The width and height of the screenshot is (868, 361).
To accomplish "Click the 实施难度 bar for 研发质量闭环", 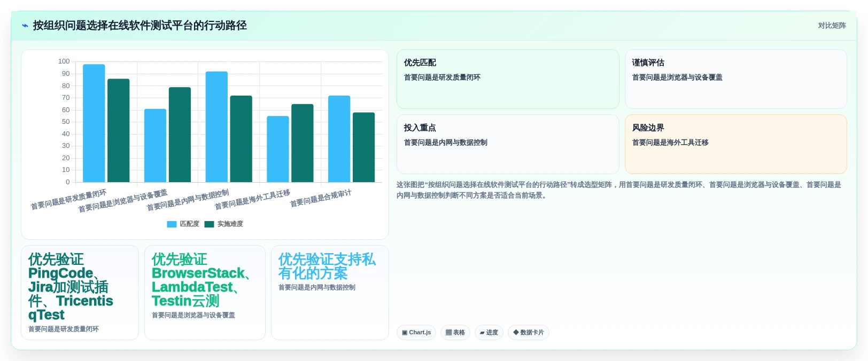I will (x=119, y=131).
